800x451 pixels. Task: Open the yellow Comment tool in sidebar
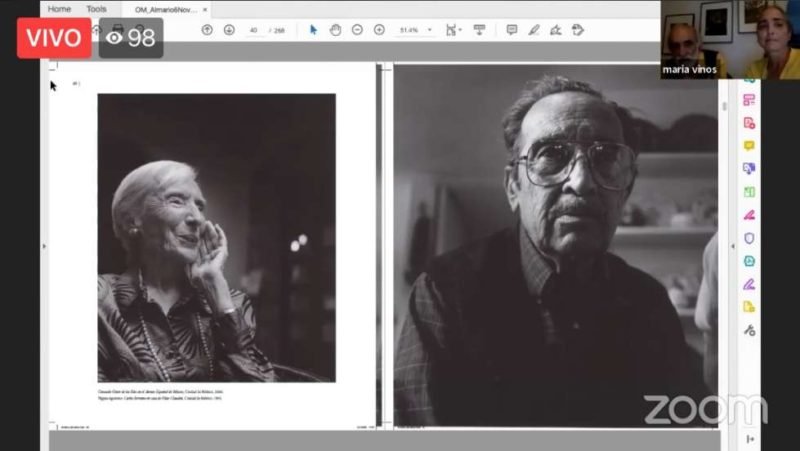tap(749, 146)
